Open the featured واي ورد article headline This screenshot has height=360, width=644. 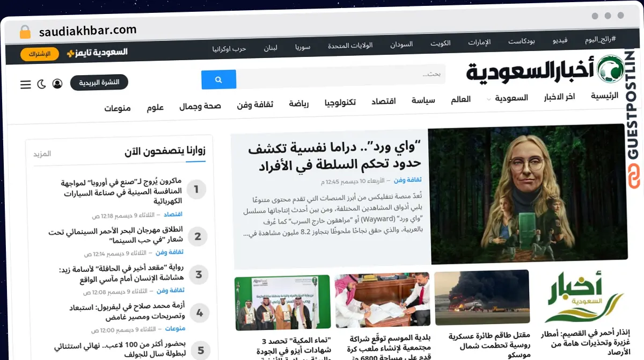coord(335,156)
